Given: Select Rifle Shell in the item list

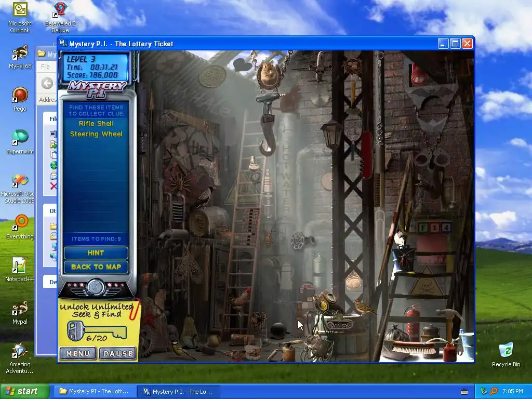Looking at the screenshot, I should [x=96, y=124].
